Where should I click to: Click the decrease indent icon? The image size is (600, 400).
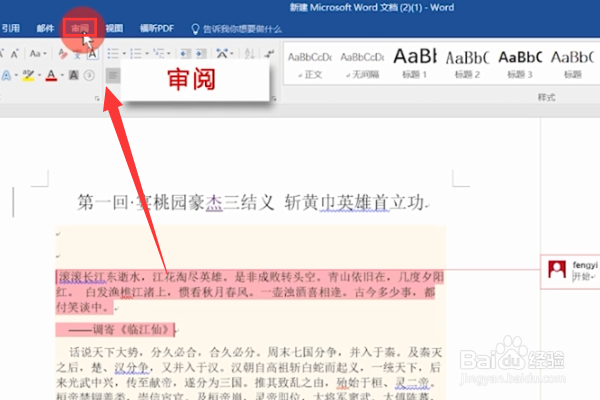coord(186,54)
